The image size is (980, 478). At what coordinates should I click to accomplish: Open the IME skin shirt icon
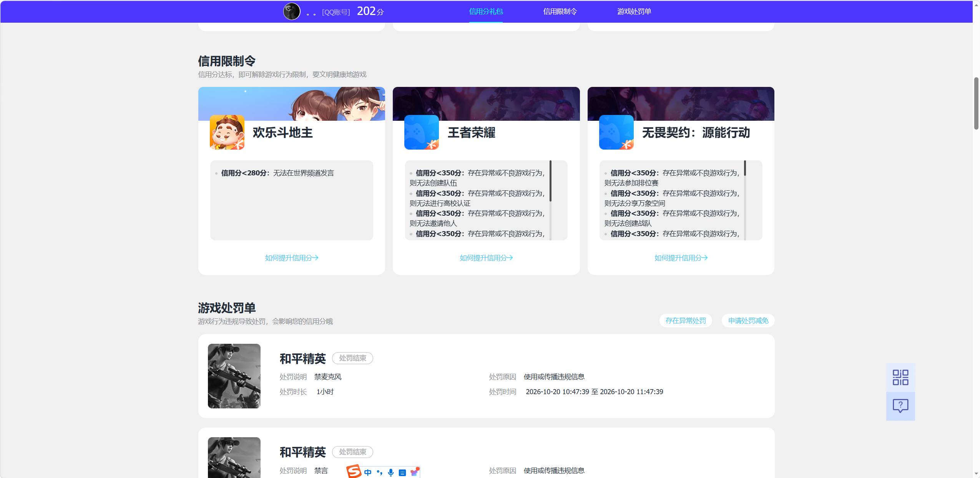tap(414, 472)
